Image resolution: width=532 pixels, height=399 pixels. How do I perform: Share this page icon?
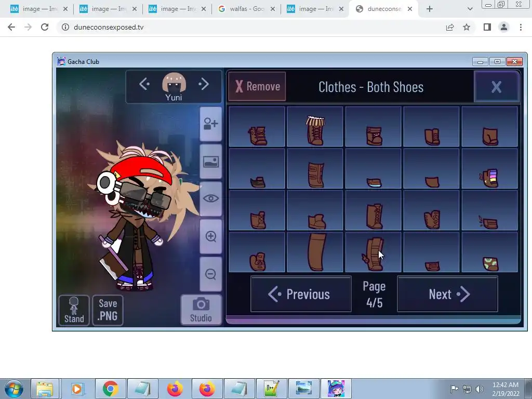click(450, 27)
